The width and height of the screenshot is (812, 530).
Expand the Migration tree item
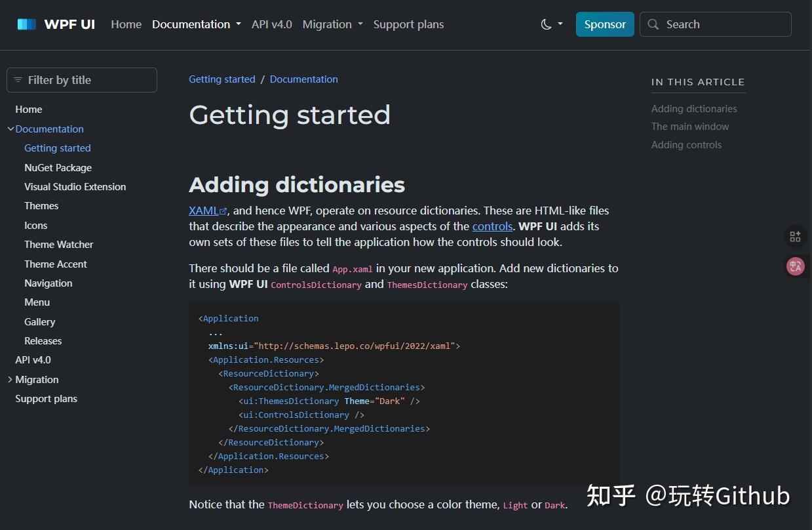pyautogui.click(x=10, y=380)
